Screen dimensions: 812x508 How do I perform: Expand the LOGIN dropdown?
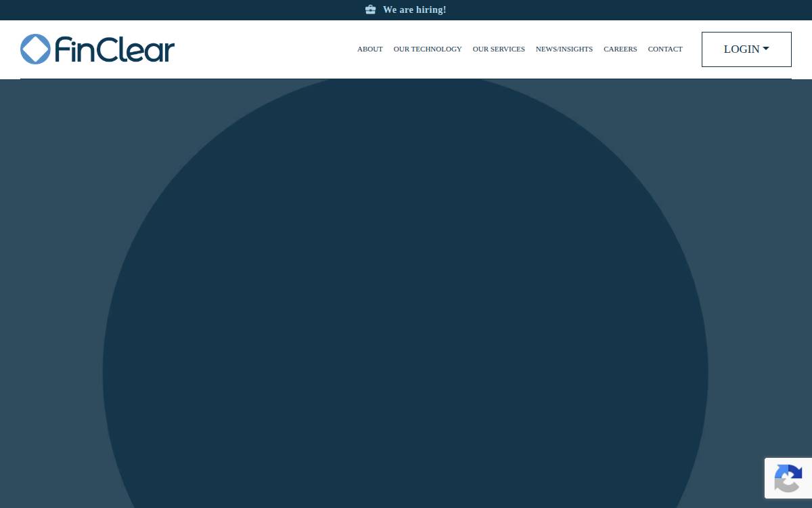coord(746,49)
